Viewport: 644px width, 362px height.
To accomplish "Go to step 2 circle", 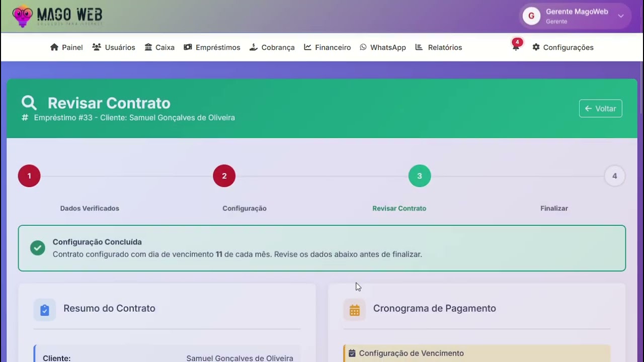I will pyautogui.click(x=224, y=176).
